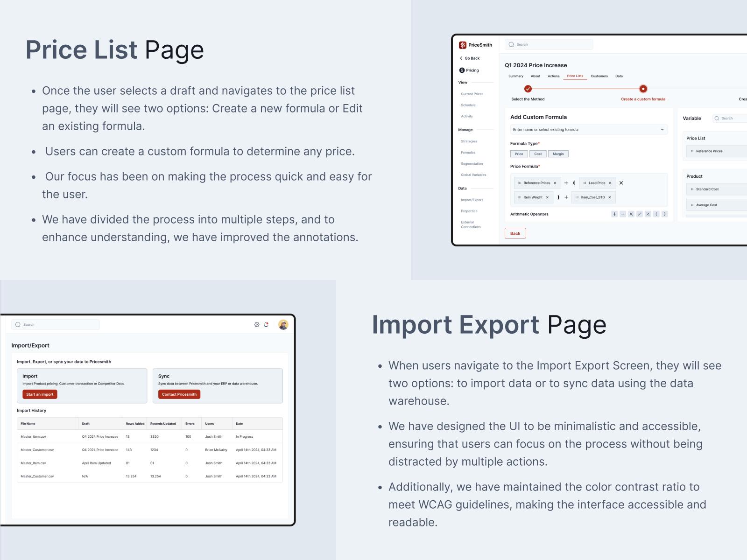Insert the percent arithmetic operator
The image size is (747, 560).
[648, 214]
